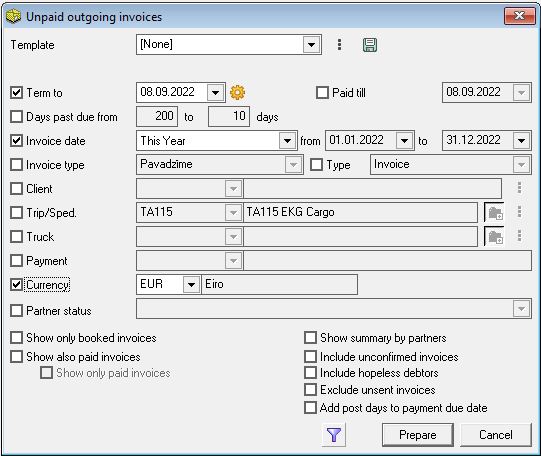Open the Payment code dropdown
Viewport: 541px width, 456px height.
[x=233, y=261]
